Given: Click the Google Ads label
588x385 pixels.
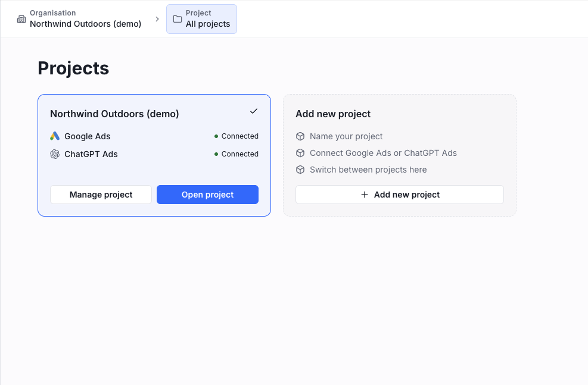Looking at the screenshot, I should [x=88, y=136].
